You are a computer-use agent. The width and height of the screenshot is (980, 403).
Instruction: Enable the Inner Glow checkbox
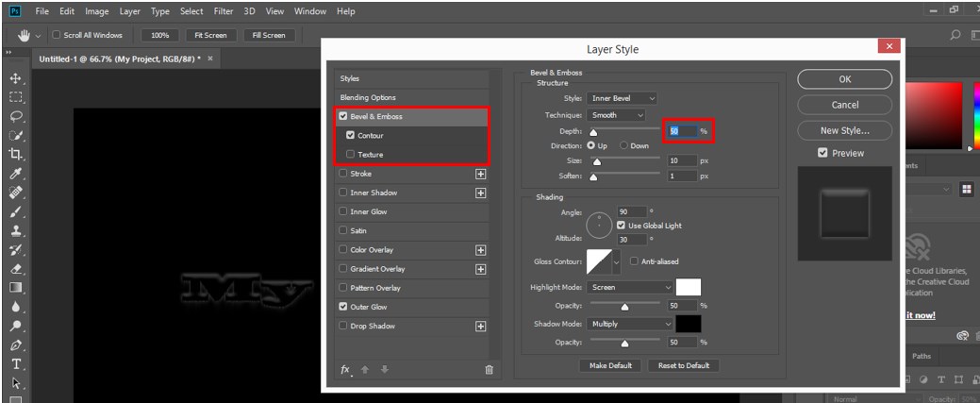pyautogui.click(x=342, y=211)
